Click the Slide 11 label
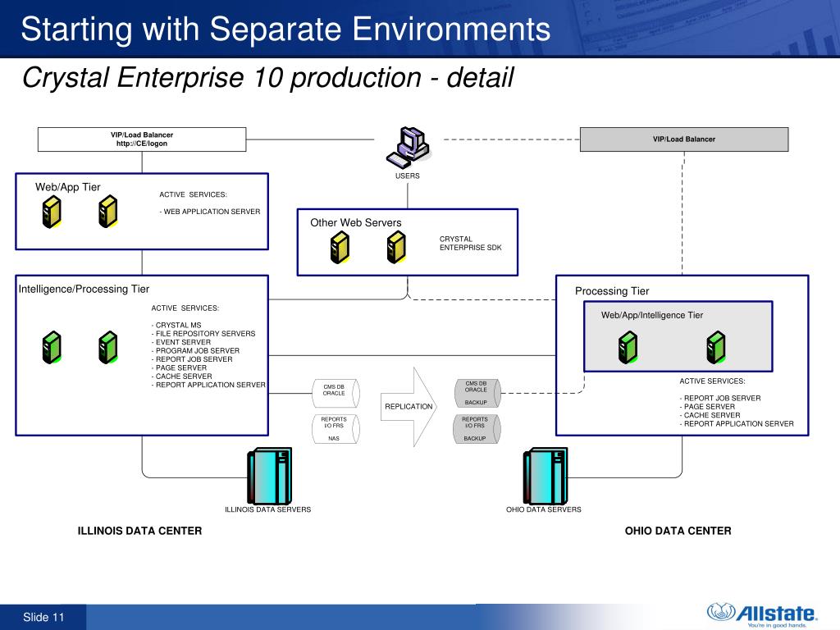840x630 pixels. coord(43,617)
